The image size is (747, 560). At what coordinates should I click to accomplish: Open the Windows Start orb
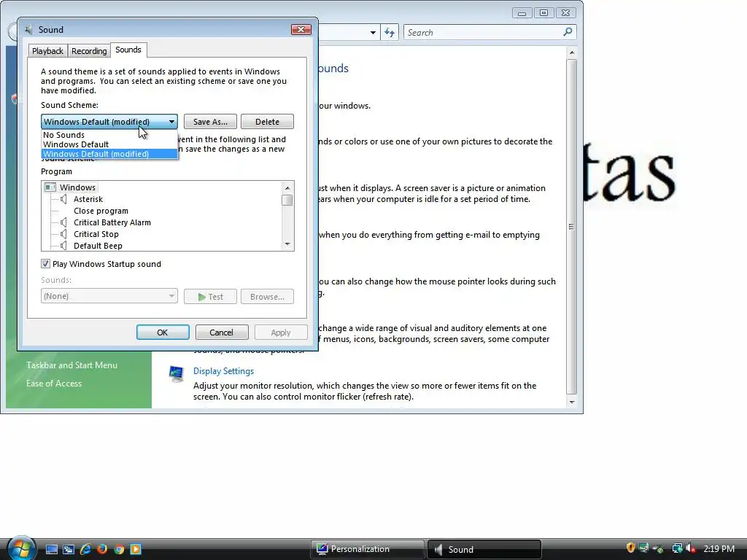tap(20, 548)
